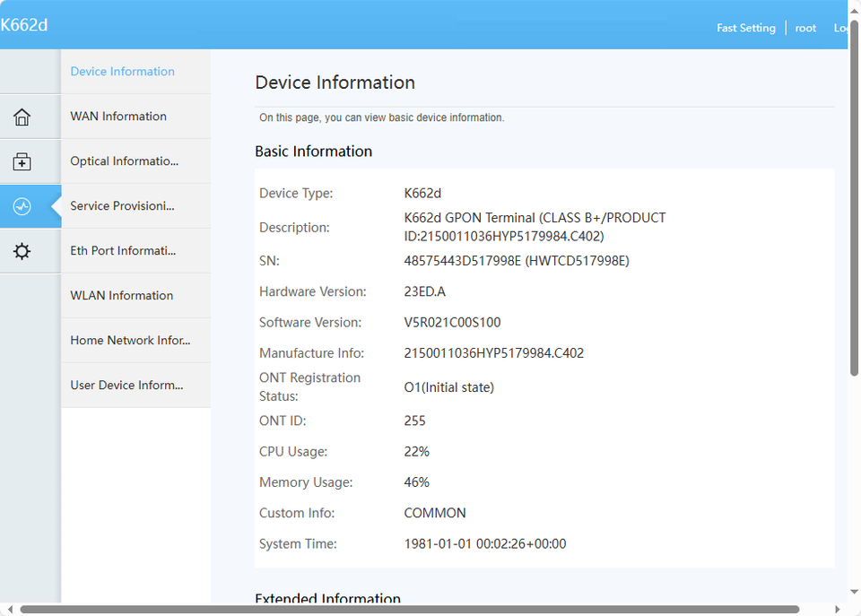Click the K662d logo title

click(24, 25)
